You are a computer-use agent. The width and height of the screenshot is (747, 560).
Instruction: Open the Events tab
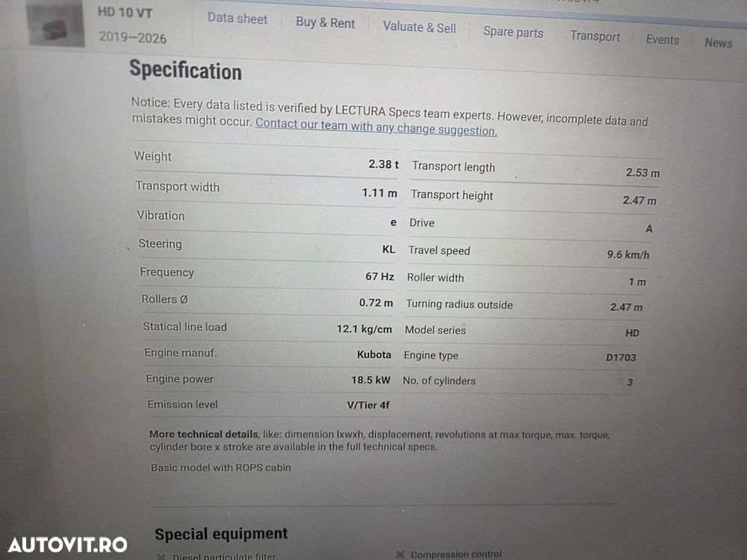coord(662,40)
